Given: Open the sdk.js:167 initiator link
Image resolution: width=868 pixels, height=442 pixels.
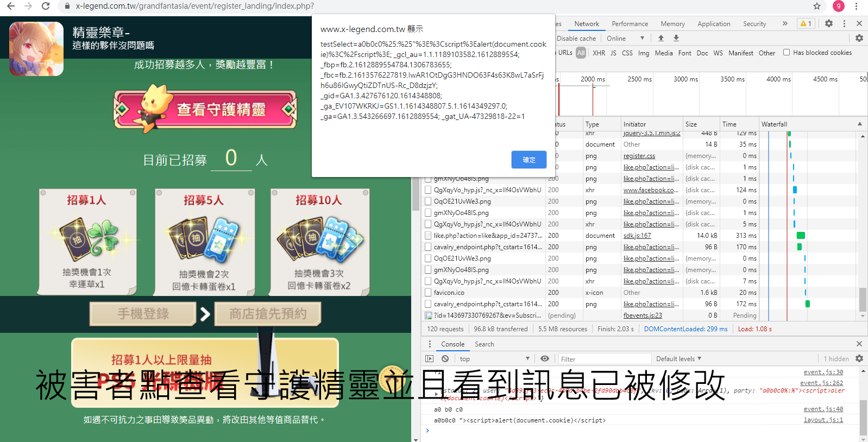Looking at the screenshot, I should [x=637, y=235].
